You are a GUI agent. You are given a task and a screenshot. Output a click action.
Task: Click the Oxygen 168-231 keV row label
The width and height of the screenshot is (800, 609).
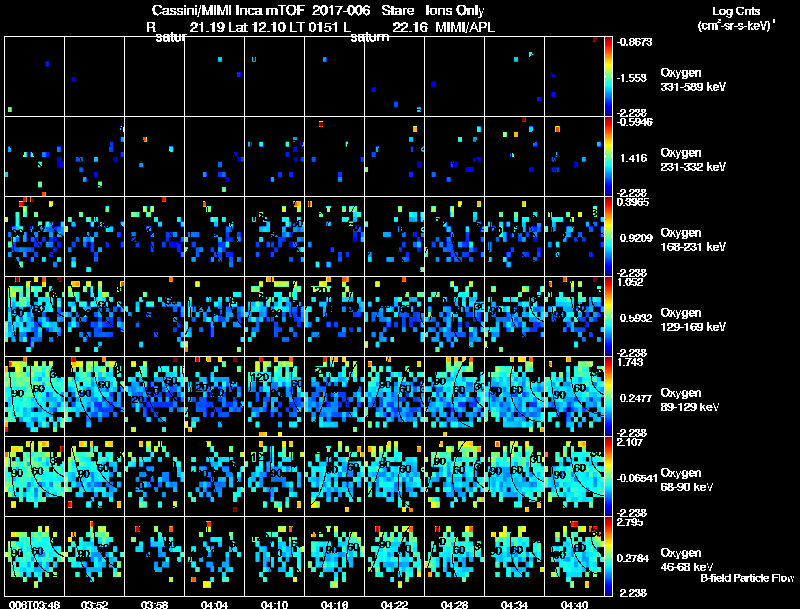pos(693,240)
